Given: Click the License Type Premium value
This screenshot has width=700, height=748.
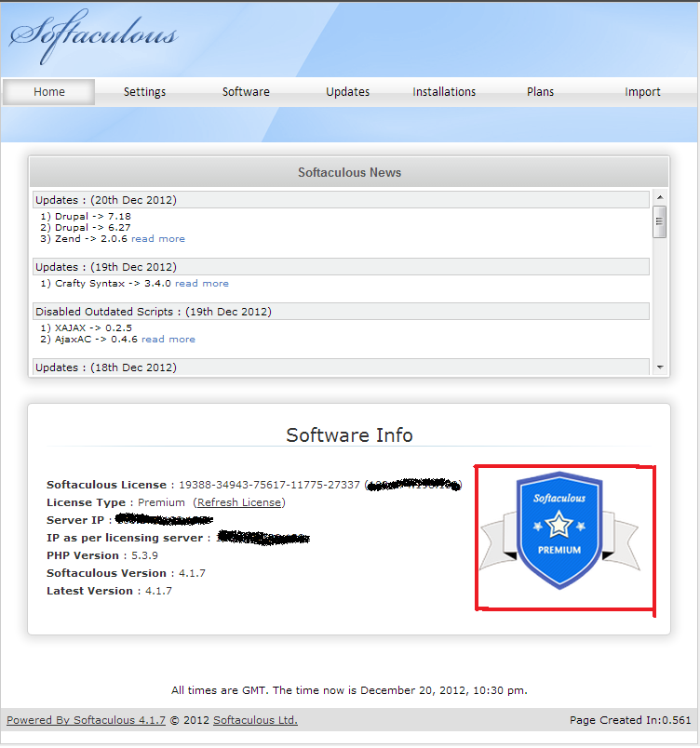Looking at the screenshot, I should [161, 502].
